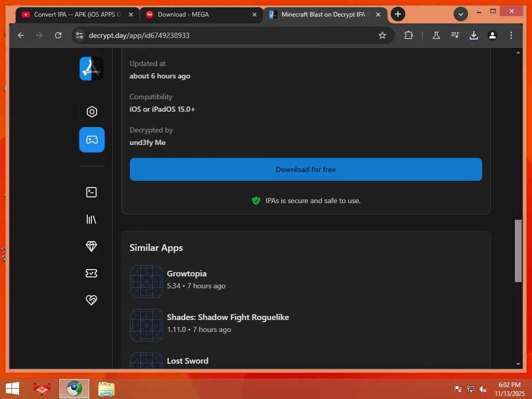This screenshot has width=532, height=399.
Task: Click the diamond premium icon in sidebar
Action: [x=91, y=246]
